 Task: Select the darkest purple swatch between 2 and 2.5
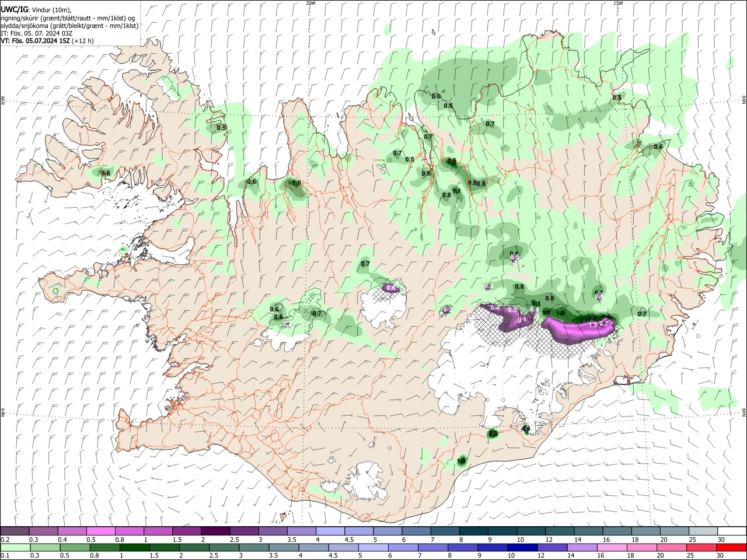pos(215,531)
